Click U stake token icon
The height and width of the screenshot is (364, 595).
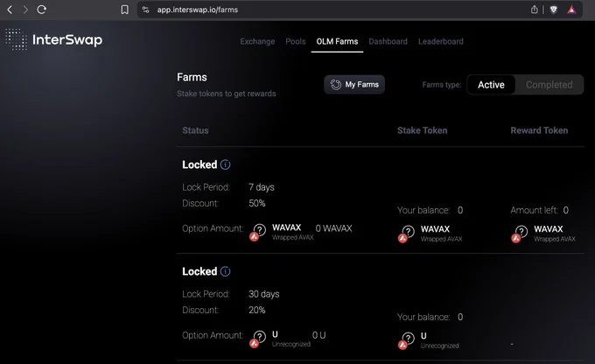406,340
